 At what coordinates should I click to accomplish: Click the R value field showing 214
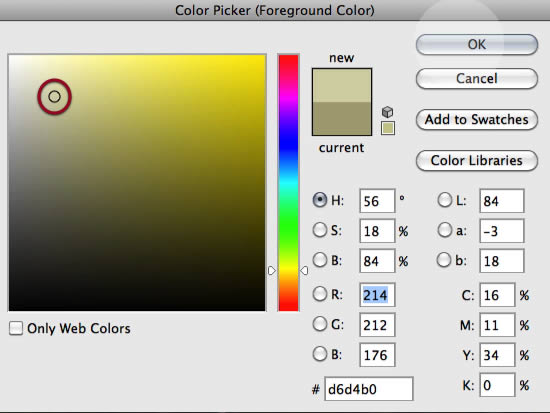click(377, 295)
